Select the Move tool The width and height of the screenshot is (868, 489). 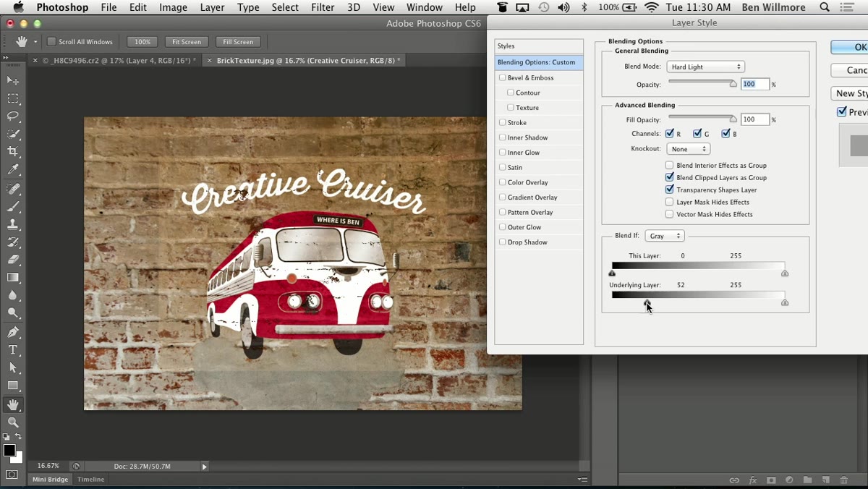pos(13,80)
